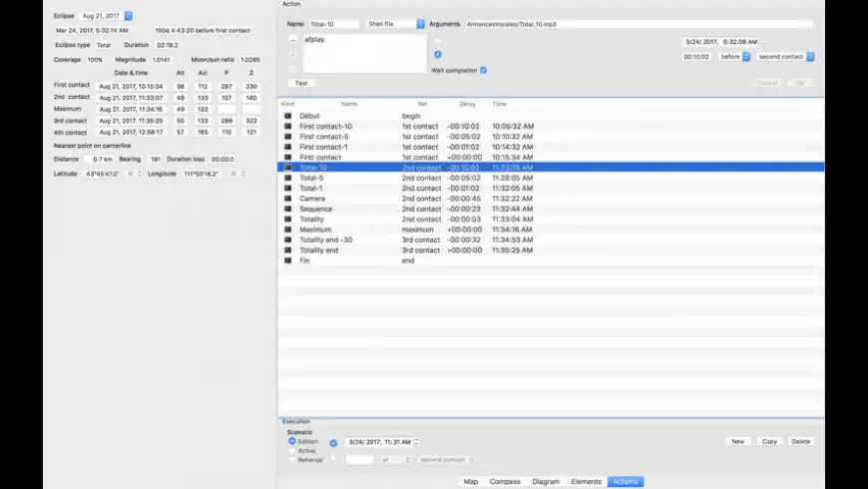
Task: Click the kind icon of Sequence row
Action: (288, 209)
